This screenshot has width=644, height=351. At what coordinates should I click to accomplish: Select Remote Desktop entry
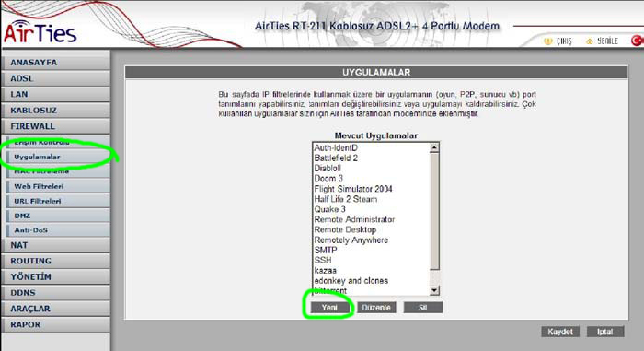point(371,229)
